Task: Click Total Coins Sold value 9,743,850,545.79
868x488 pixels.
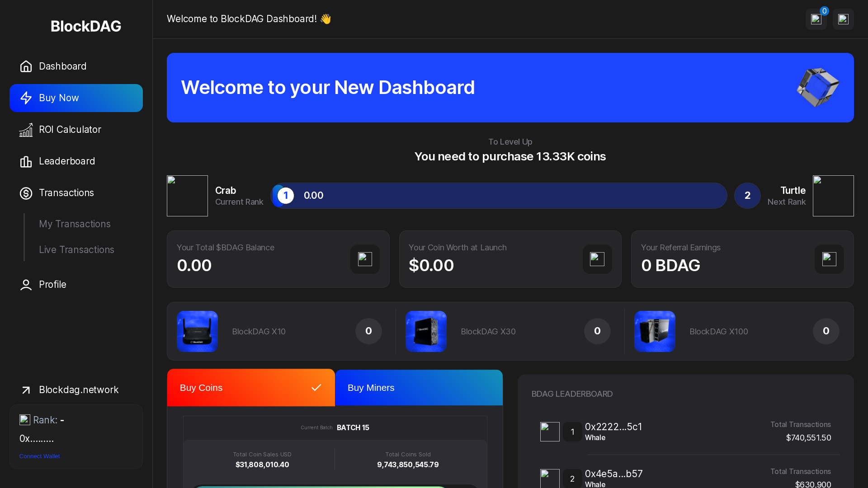Action: coord(408,465)
